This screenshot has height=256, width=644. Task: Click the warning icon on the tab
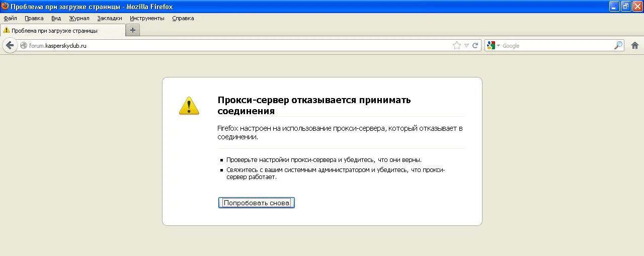click(7, 30)
